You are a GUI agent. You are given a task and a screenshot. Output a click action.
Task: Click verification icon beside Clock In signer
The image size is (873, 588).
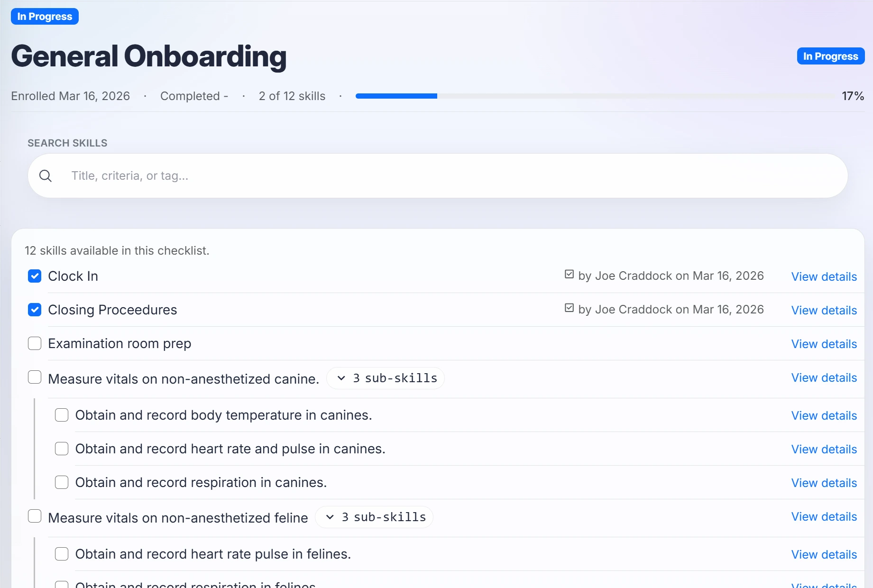[x=569, y=275]
